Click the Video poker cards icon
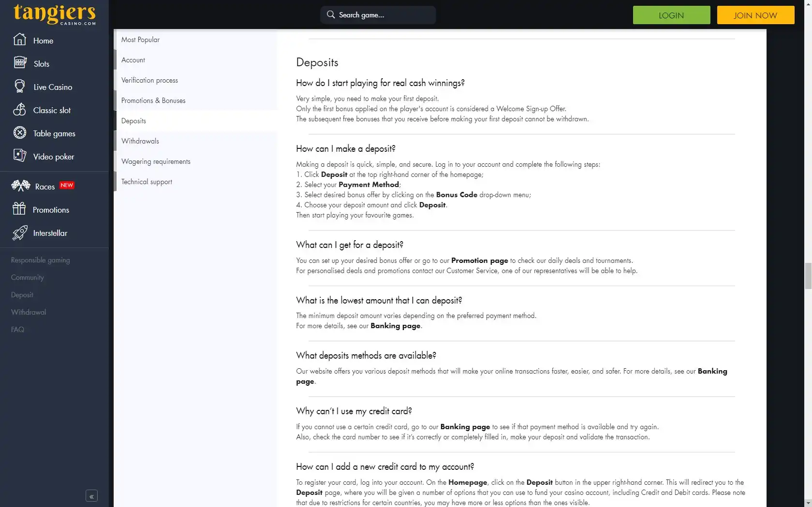 point(20,156)
